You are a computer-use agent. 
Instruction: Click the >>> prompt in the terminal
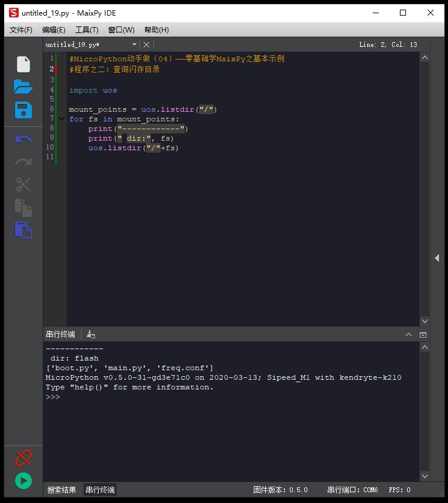(x=53, y=397)
